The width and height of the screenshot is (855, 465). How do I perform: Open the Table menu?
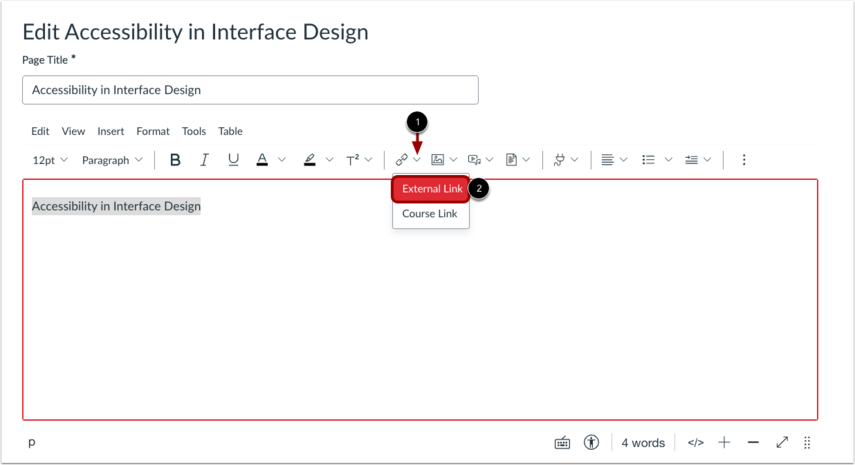[230, 131]
